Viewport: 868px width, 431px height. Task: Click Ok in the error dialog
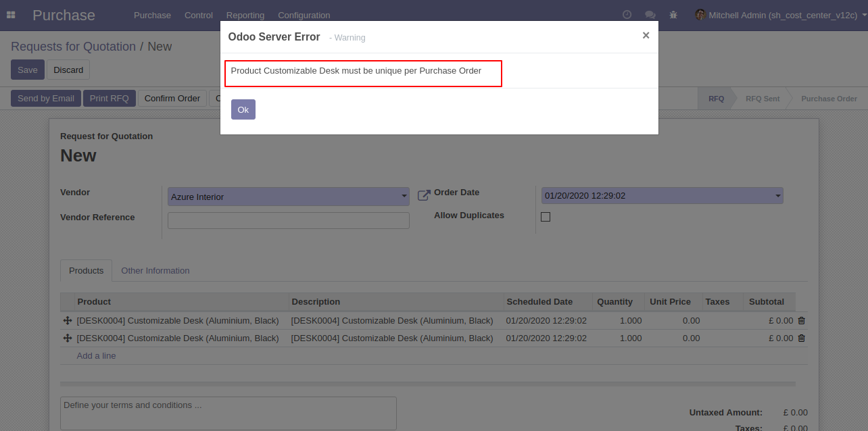point(243,109)
